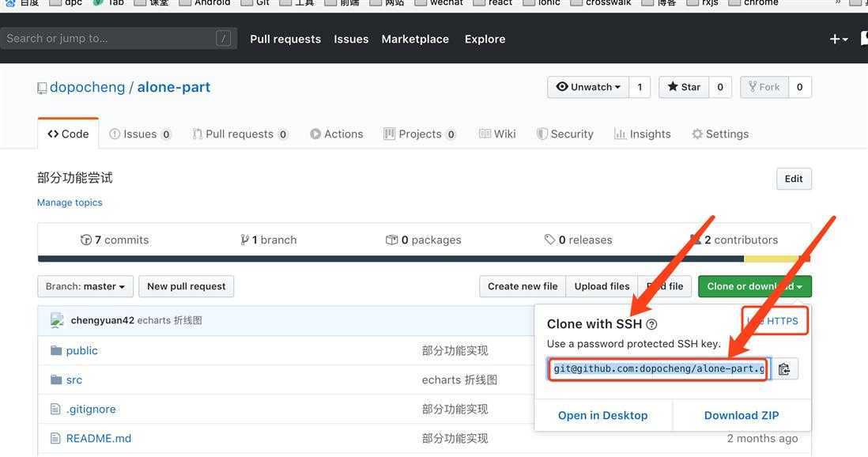Click the language breakdown color bar
This screenshot has height=457, width=868.
click(424, 259)
